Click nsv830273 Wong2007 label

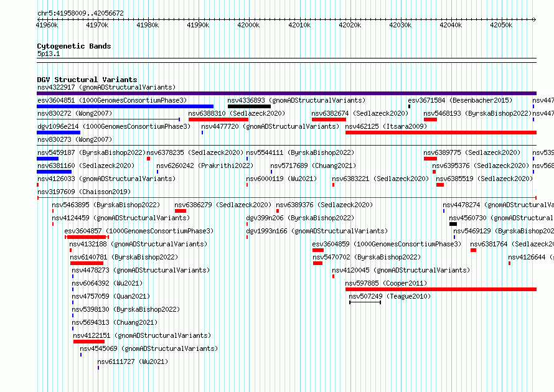pyautogui.click(x=75, y=139)
